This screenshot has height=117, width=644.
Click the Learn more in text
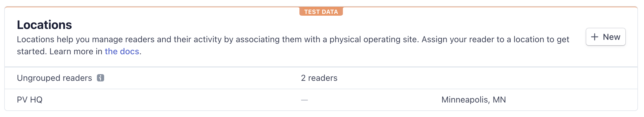76,52
